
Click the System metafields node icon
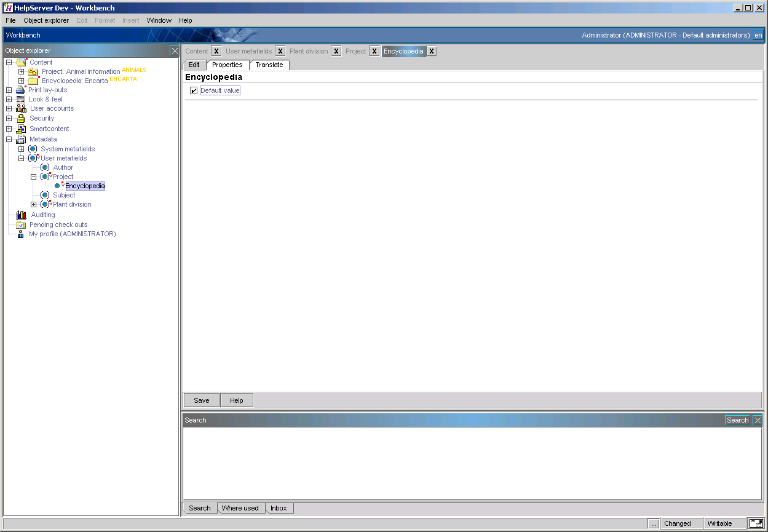[33, 149]
